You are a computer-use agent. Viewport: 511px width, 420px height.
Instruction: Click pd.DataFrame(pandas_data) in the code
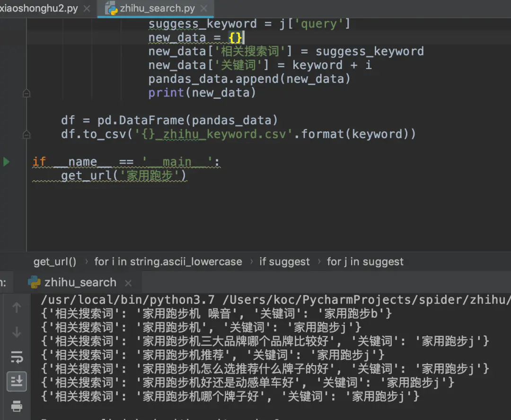[187, 121]
